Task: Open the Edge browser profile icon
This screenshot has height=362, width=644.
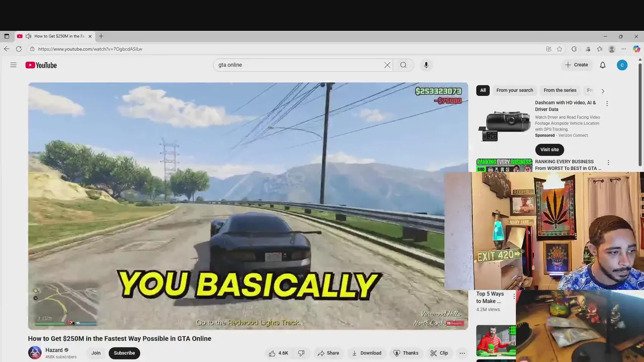Action: (x=612, y=49)
